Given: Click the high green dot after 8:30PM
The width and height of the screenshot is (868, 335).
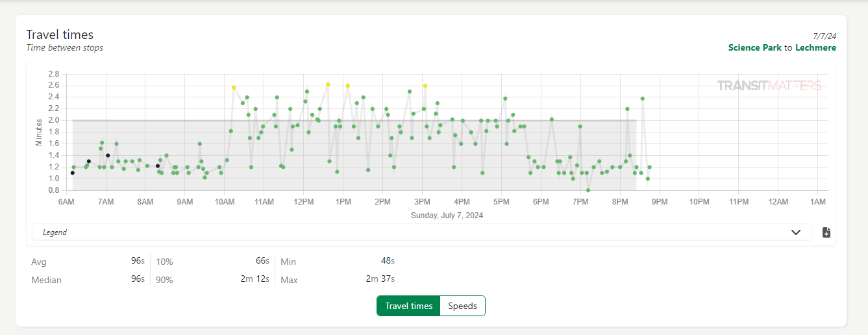Looking at the screenshot, I should click(642, 99).
